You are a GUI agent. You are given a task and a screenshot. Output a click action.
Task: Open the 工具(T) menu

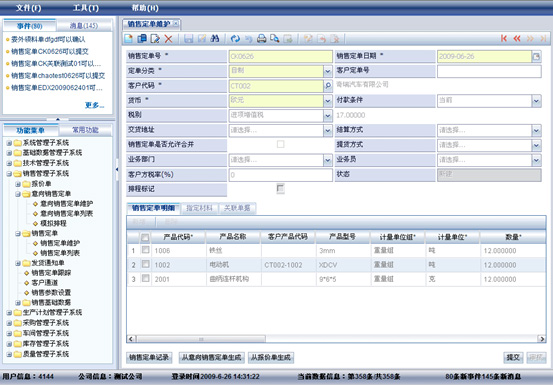(86, 8)
